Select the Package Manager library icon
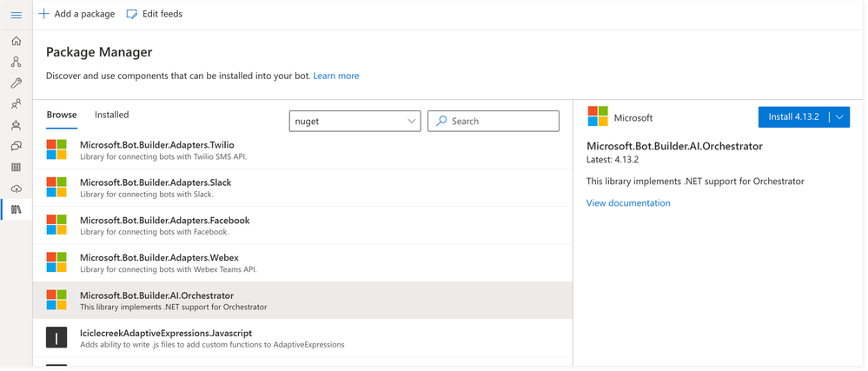Screen dimensions: 868x371 (16, 210)
